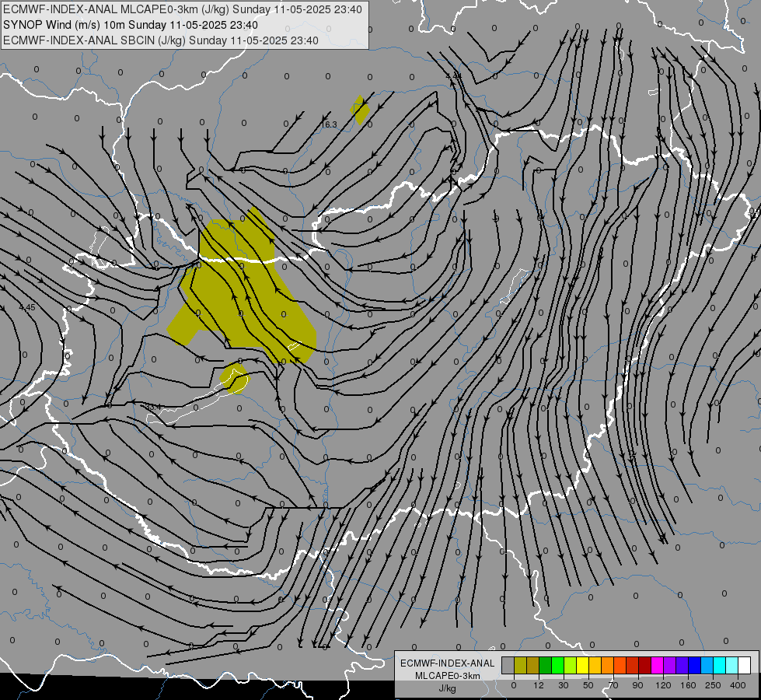Click the MLCAPE0-3km label in the legend
The height and width of the screenshot is (700, 761).
coord(447,676)
